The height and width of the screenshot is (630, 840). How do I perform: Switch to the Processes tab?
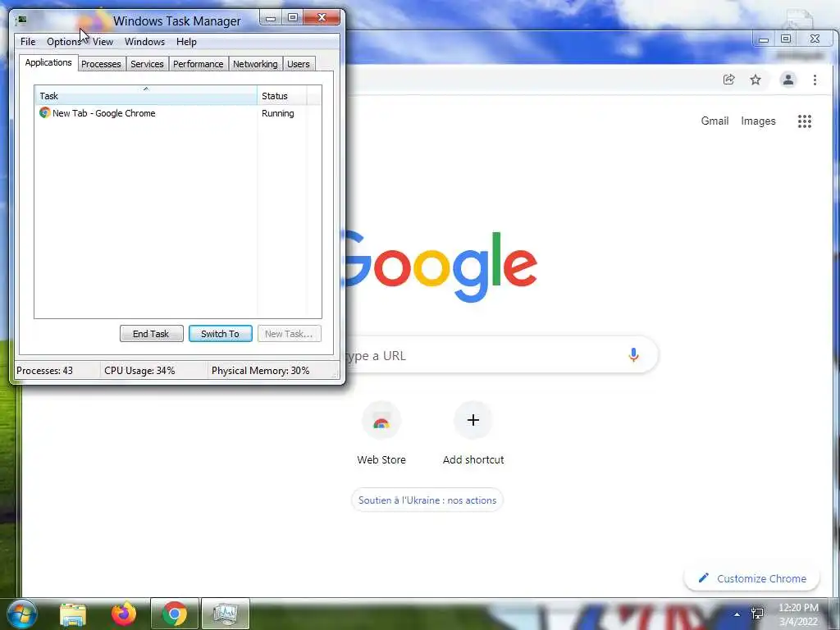click(101, 64)
